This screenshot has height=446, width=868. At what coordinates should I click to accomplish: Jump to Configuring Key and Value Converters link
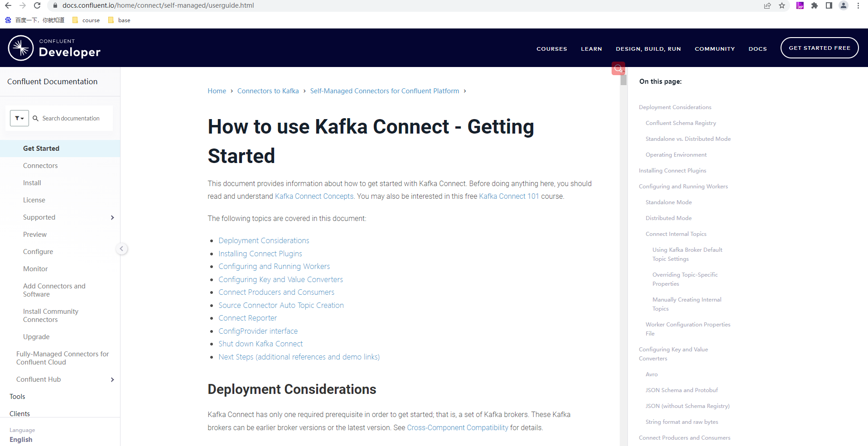(x=281, y=279)
